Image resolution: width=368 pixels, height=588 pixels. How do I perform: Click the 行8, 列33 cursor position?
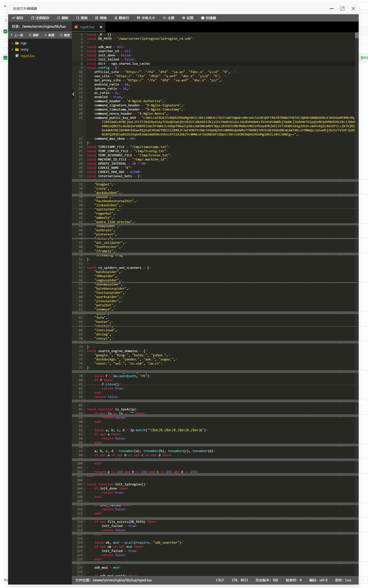(x=240, y=580)
